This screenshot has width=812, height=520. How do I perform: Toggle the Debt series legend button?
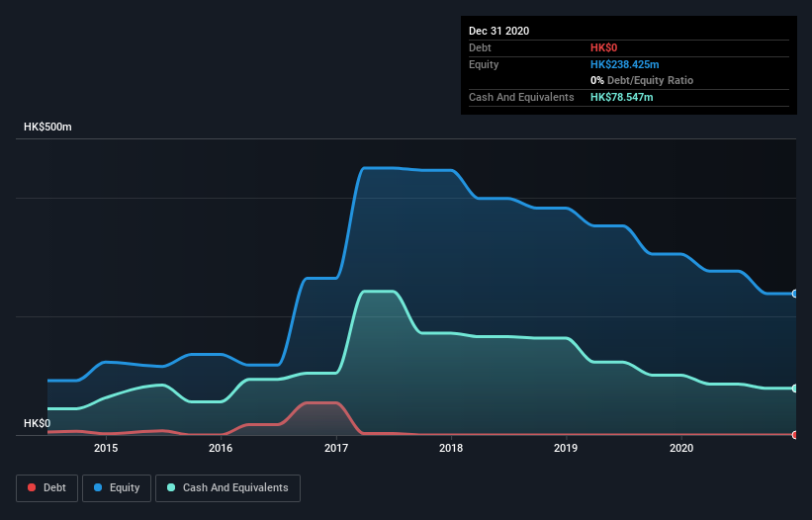[47, 488]
